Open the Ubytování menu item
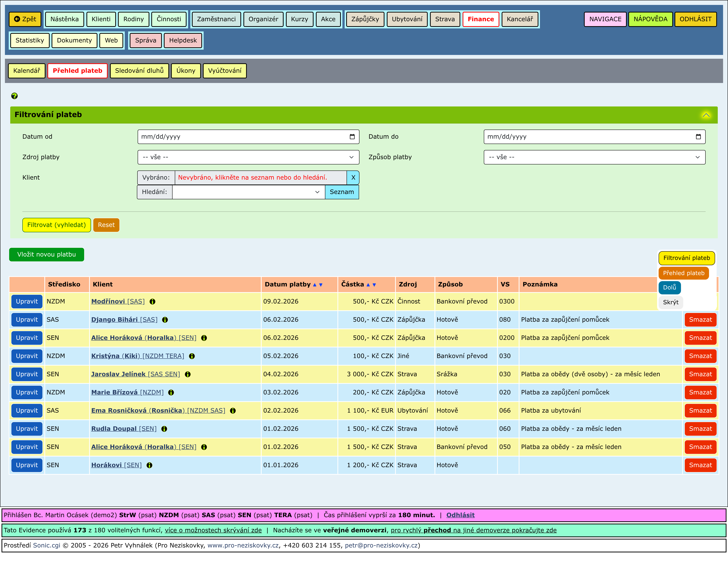Image resolution: width=728 pixels, height=563 pixels. [x=407, y=19]
